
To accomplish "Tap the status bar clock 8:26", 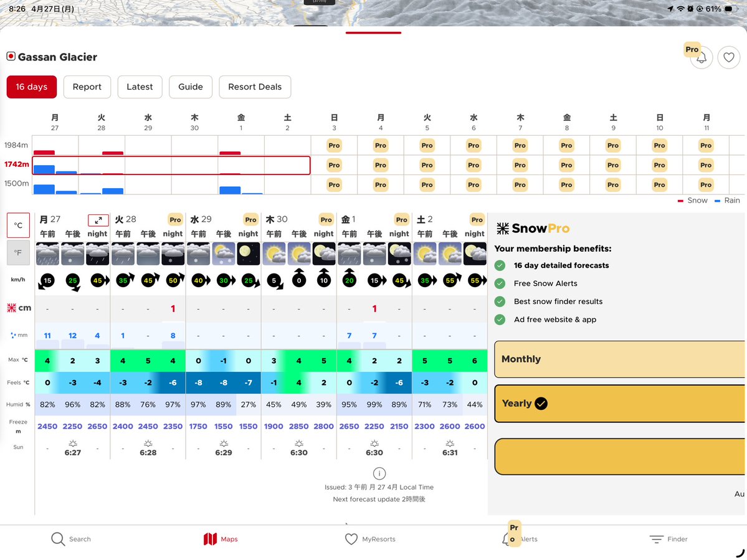I will [x=17, y=9].
